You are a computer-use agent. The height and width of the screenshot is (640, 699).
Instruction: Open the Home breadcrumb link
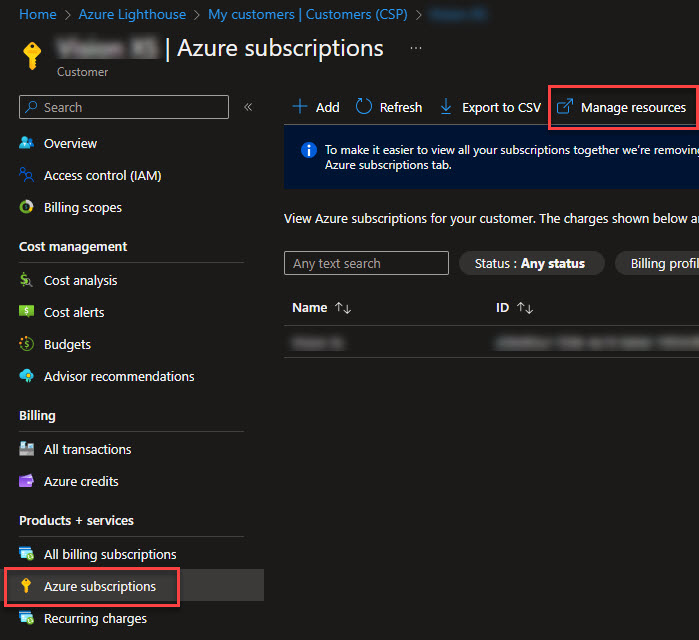coord(37,14)
